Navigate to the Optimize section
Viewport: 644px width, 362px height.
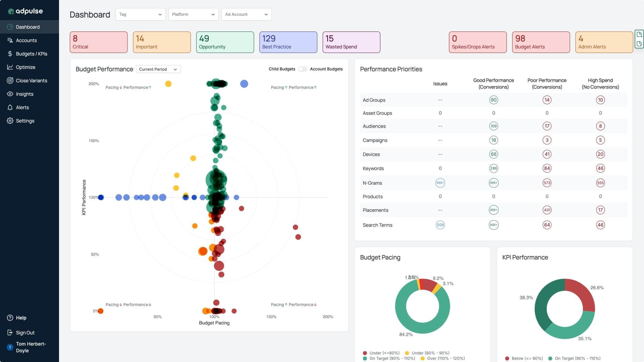pyautogui.click(x=26, y=67)
